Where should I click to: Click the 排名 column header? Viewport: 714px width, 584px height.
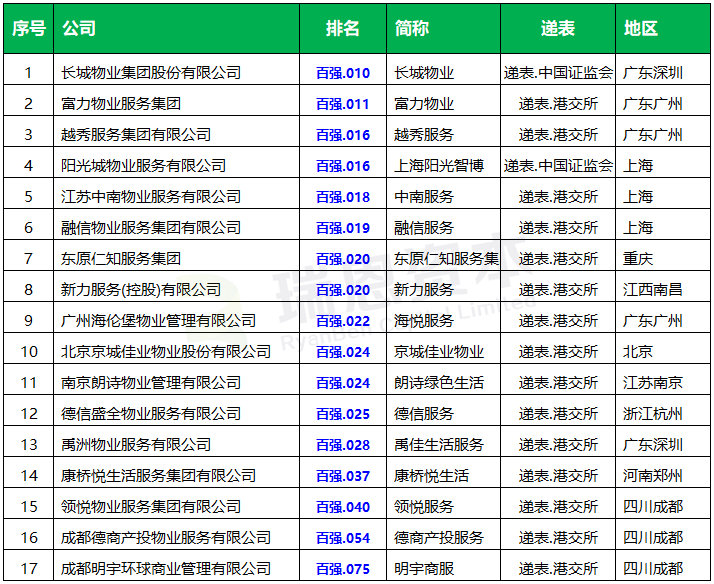pos(343,29)
